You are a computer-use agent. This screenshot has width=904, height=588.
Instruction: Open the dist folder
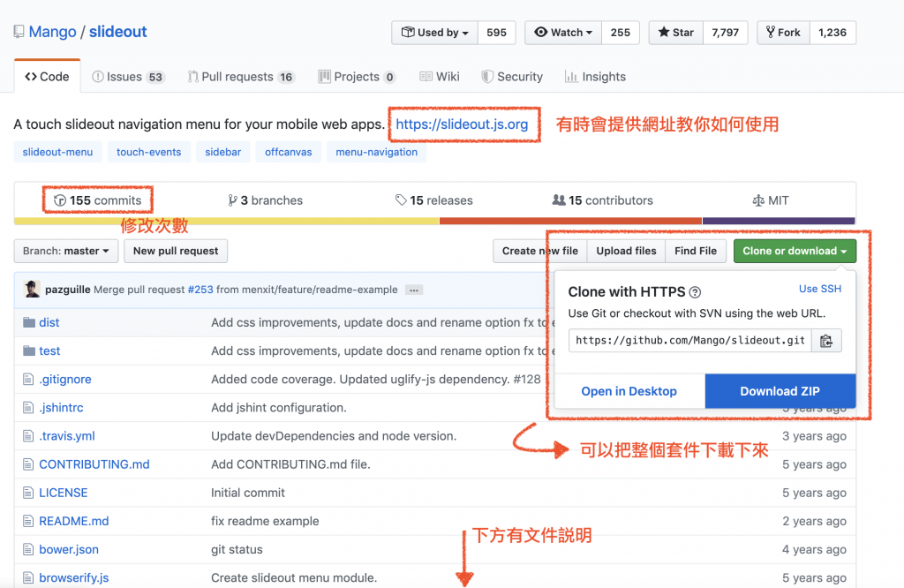click(49, 322)
